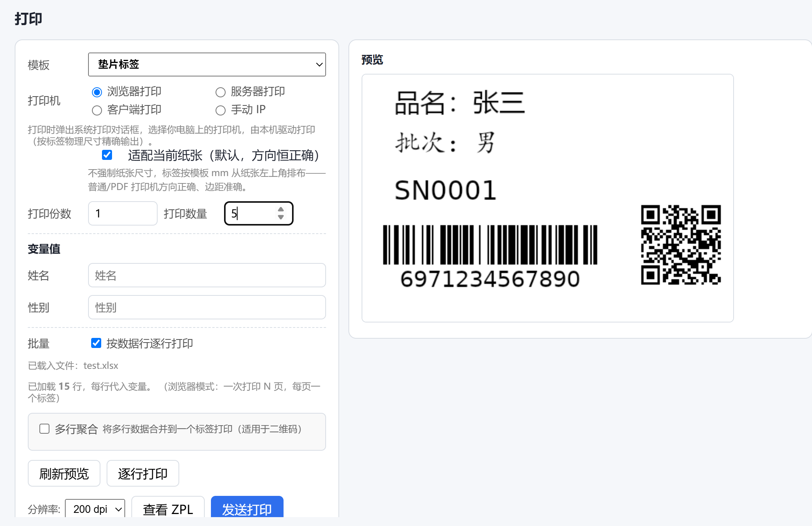
Task: Click the 6971234567890 barcode number
Action: [490, 279]
